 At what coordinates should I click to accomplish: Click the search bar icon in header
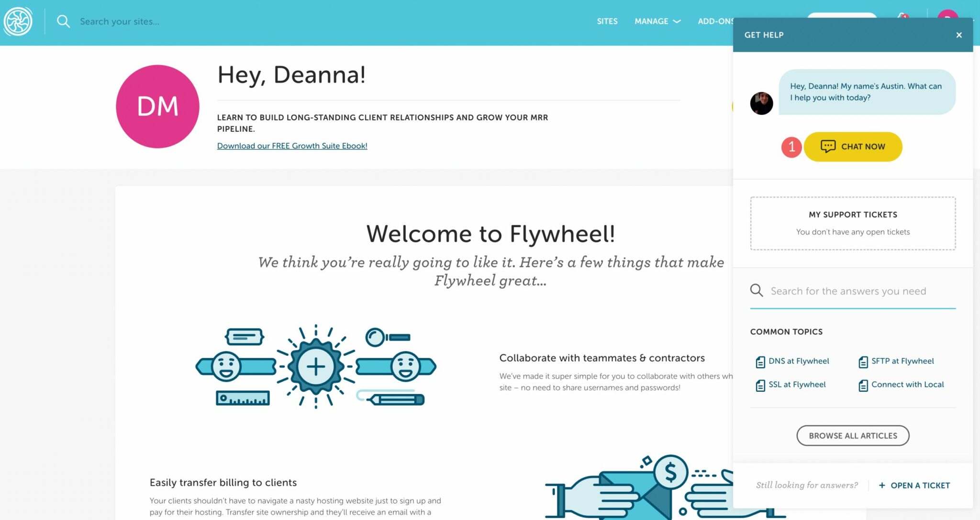click(63, 22)
